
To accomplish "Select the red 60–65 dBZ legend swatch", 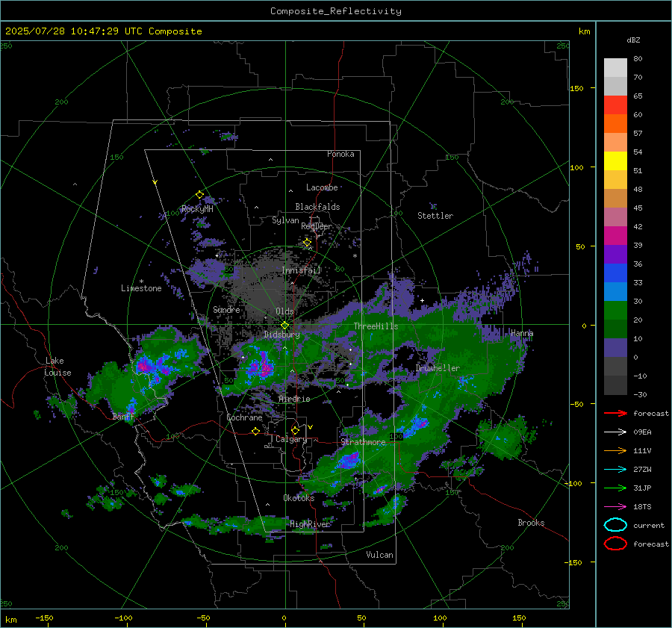I will (x=615, y=105).
